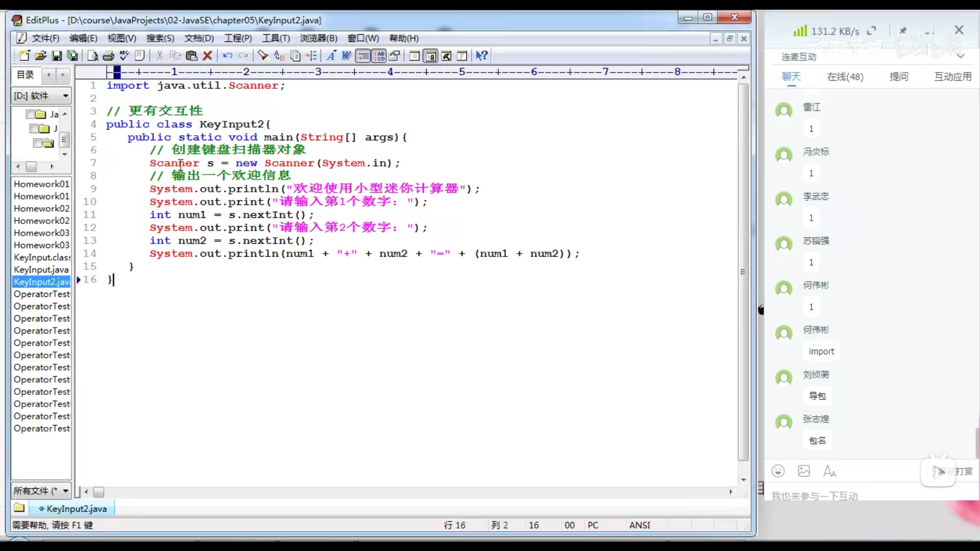Click the New file toolbar icon
980x551 pixels.
pos(24,56)
